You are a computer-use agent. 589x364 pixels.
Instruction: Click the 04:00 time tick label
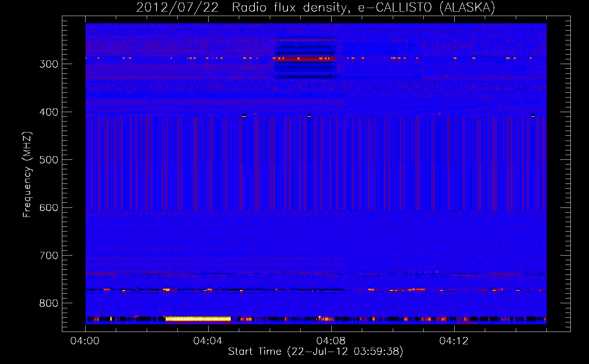(x=85, y=341)
